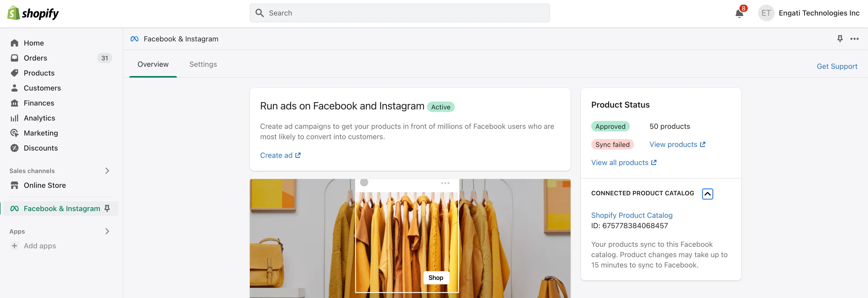868x298 pixels.
Task: Click Get Support link
Action: pos(837,66)
